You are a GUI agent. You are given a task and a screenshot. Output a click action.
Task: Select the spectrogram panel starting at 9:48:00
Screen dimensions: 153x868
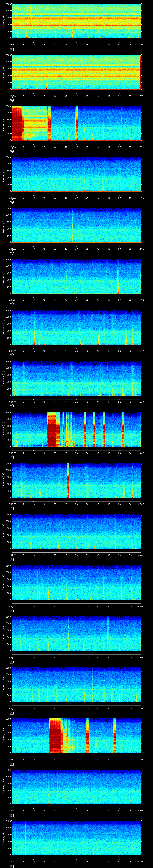point(76,583)
